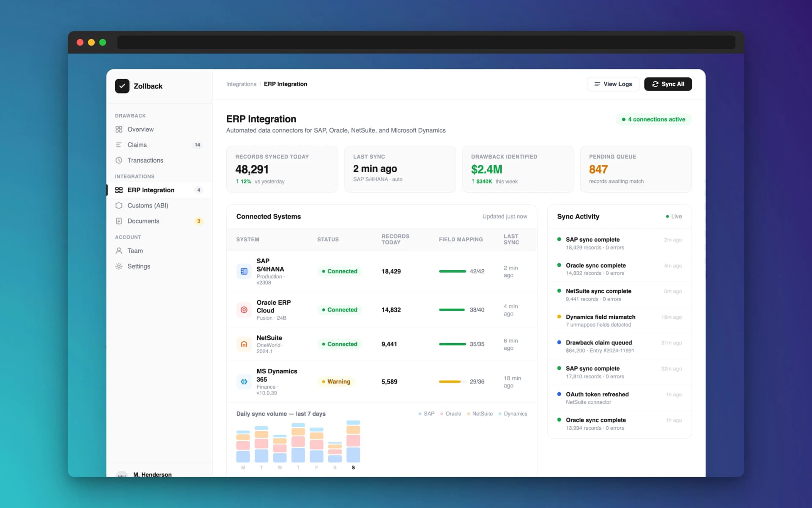
Task: Click the MS Dynamics 365 icon
Action: [244, 381]
